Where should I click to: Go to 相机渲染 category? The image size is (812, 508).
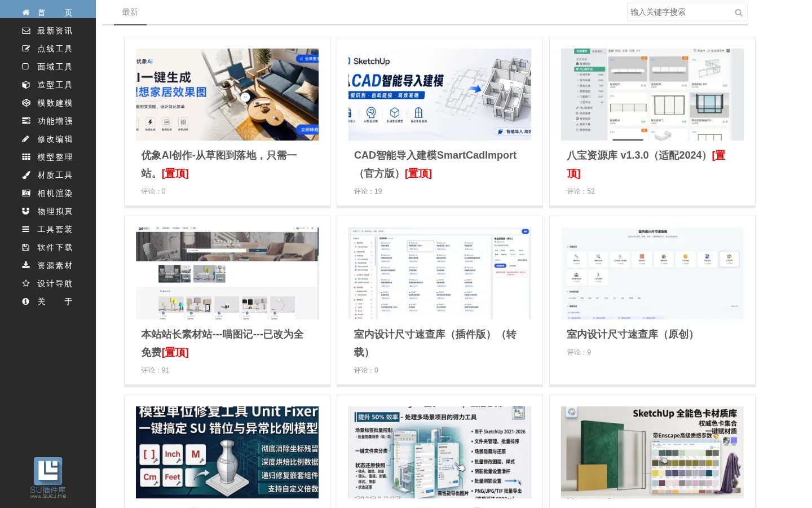point(48,193)
